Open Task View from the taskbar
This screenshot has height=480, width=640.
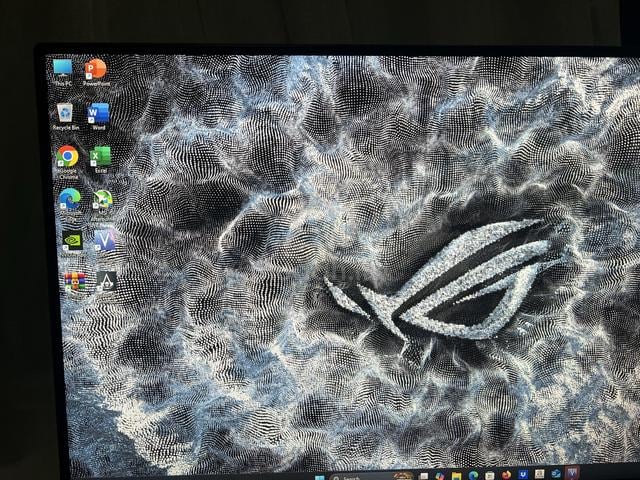click(x=424, y=476)
